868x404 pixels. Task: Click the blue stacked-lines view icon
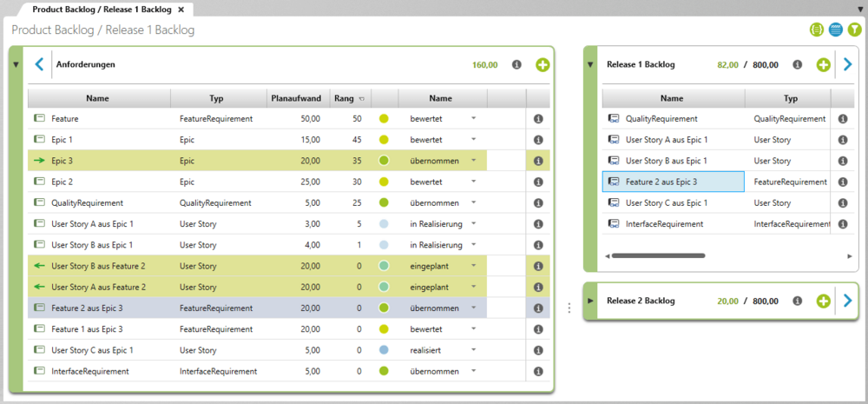point(835,30)
